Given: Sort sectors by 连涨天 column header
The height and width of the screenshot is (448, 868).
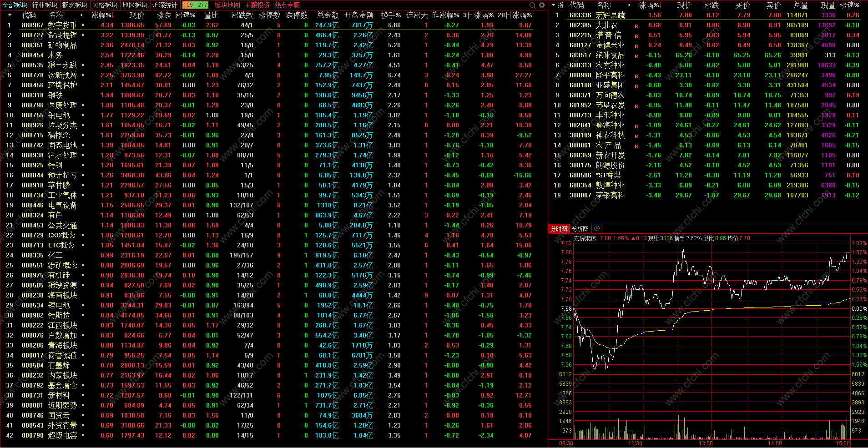Looking at the screenshot, I should [417, 15].
